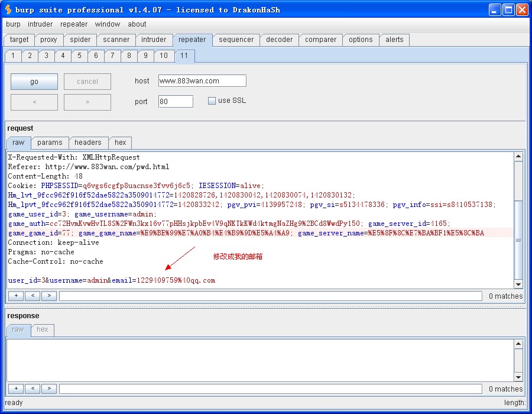
Task: Toggle the use SSL checkbox
Action: 212,101
